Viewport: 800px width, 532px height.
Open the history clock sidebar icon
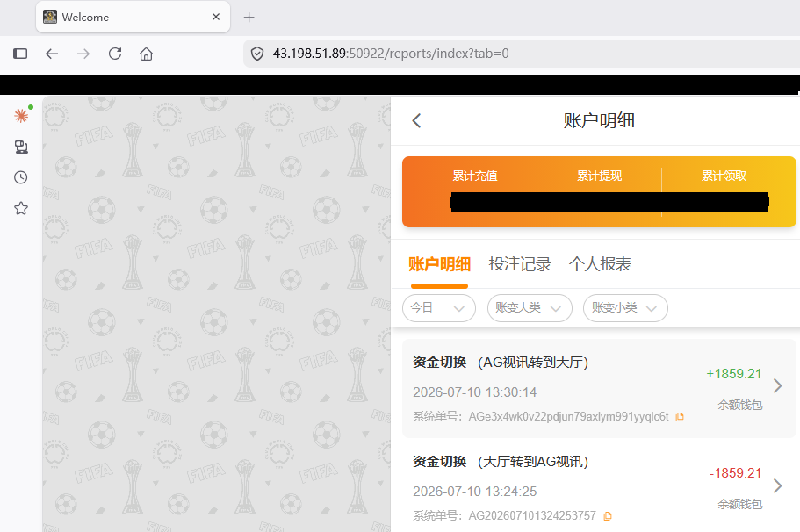pyautogui.click(x=21, y=177)
